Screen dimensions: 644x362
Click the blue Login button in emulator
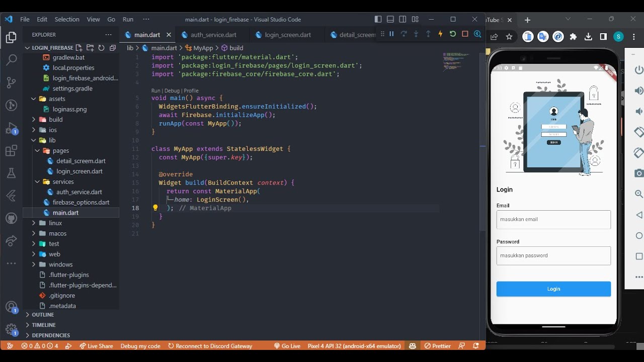pos(553,289)
